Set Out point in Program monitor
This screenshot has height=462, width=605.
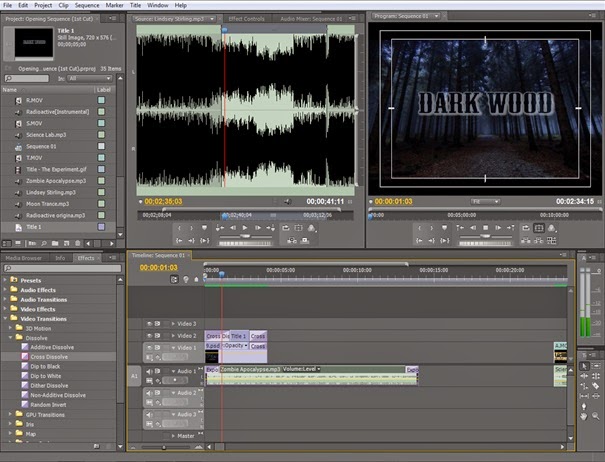(x=432, y=228)
